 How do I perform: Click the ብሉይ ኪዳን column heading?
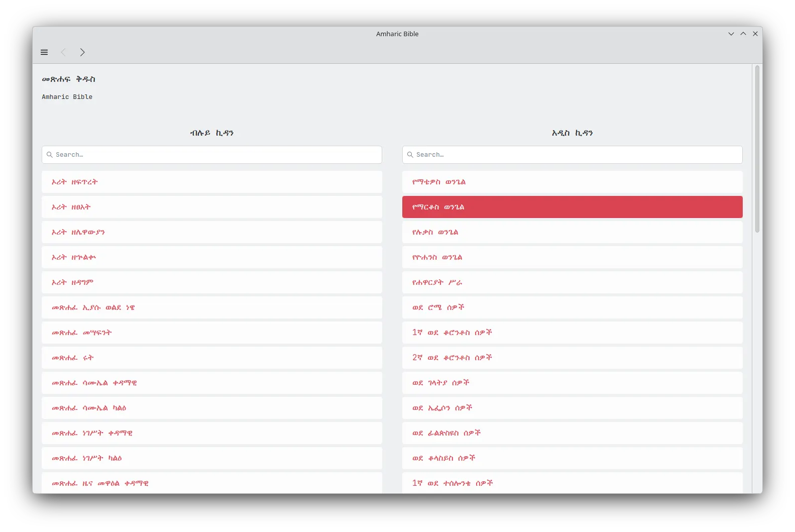[x=212, y=133]
